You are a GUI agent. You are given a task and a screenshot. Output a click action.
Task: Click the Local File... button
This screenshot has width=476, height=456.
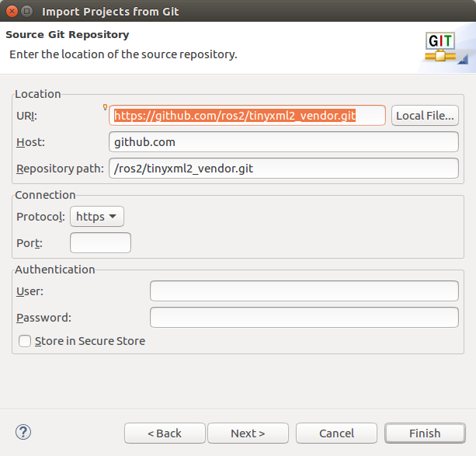[425, 116]
